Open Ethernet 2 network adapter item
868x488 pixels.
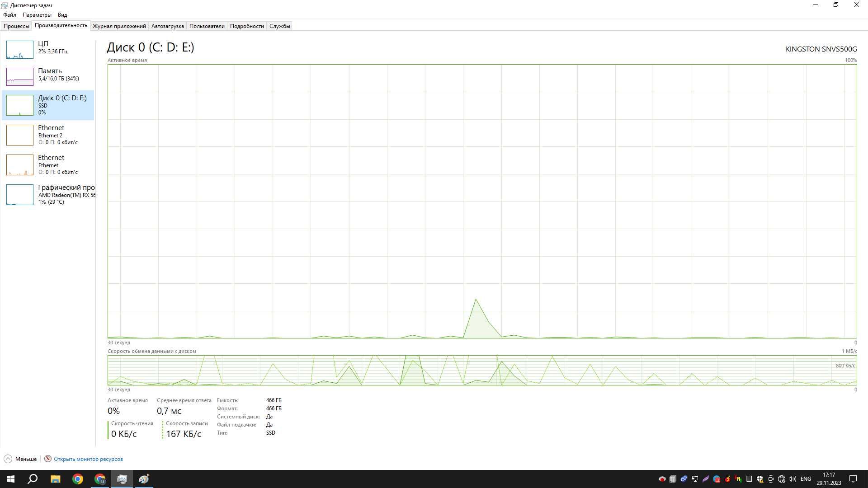point(48,135)
